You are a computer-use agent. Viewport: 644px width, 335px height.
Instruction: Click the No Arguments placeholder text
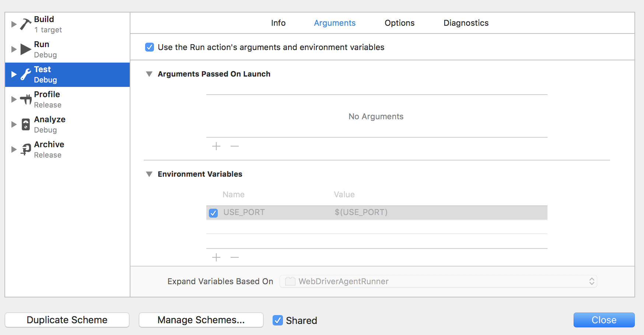click(x=376, y=116)
